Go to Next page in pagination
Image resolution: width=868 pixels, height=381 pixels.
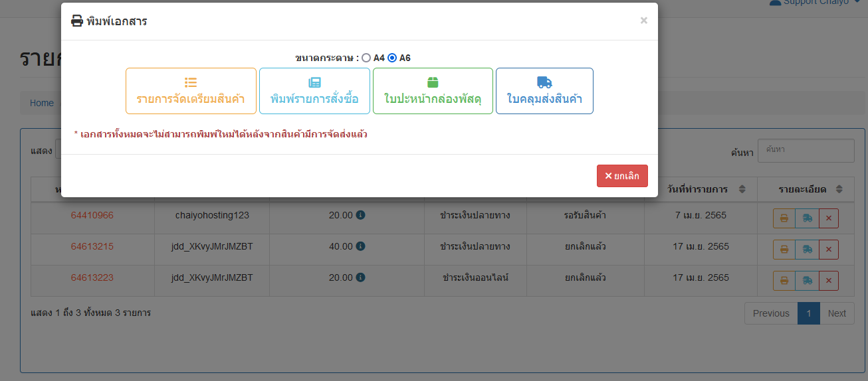pyautogui.click(x=837, y=313)
